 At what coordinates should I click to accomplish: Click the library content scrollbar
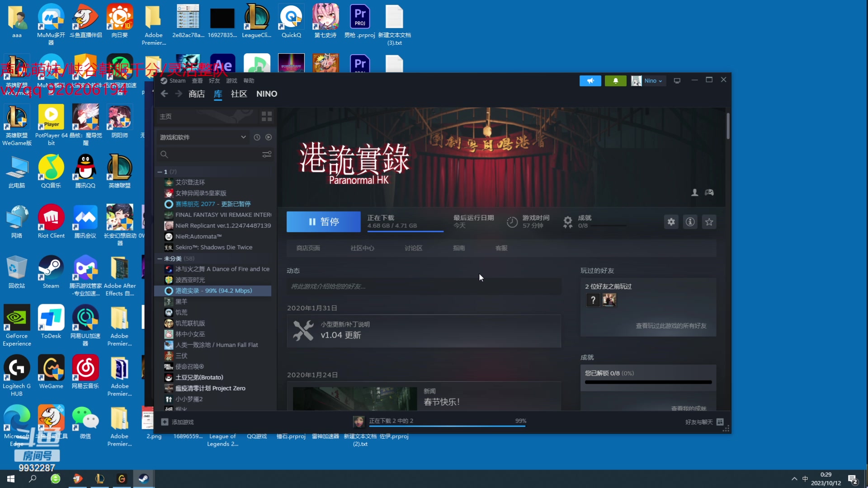pyautogui.click(x=728, y=126)
